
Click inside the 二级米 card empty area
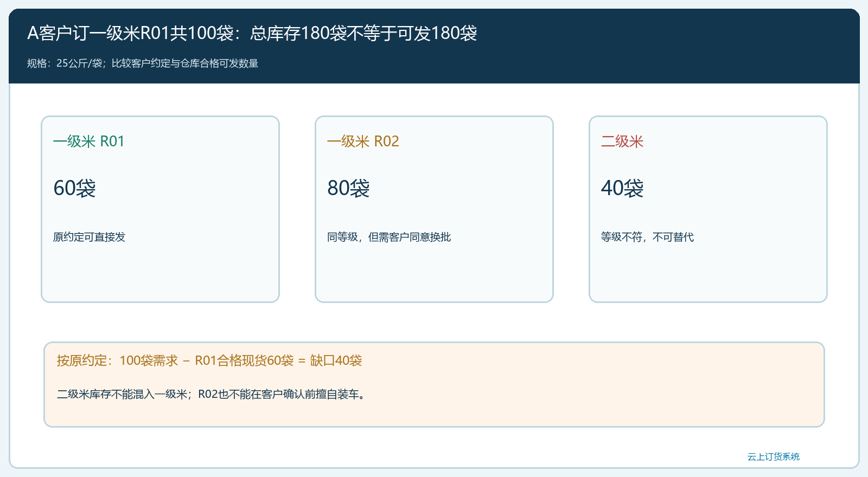pyautogui.click(x=708, y=274)
